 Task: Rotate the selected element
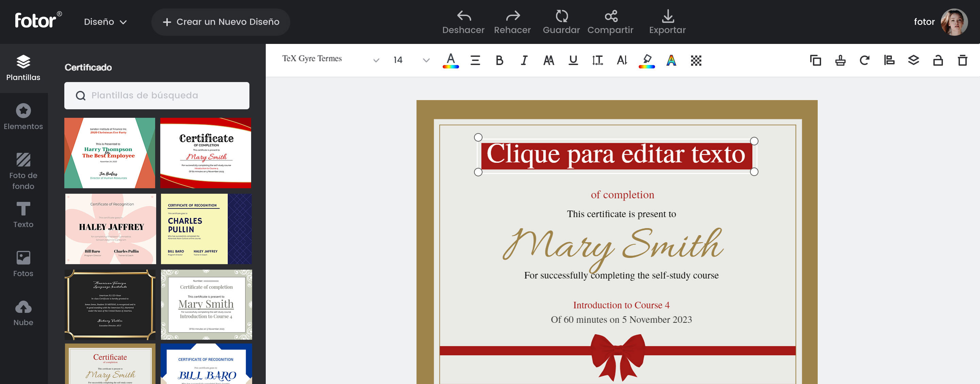coord(865,60)
